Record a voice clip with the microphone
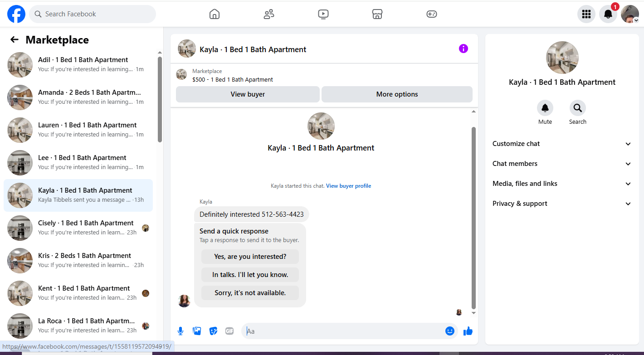Viewport: 644px width, 355px height. point(181,331)
